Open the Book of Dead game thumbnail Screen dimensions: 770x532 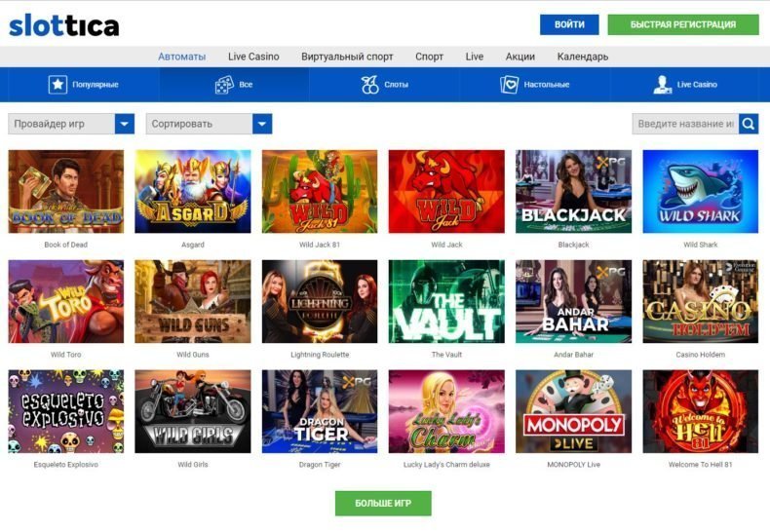coord(66,191)
